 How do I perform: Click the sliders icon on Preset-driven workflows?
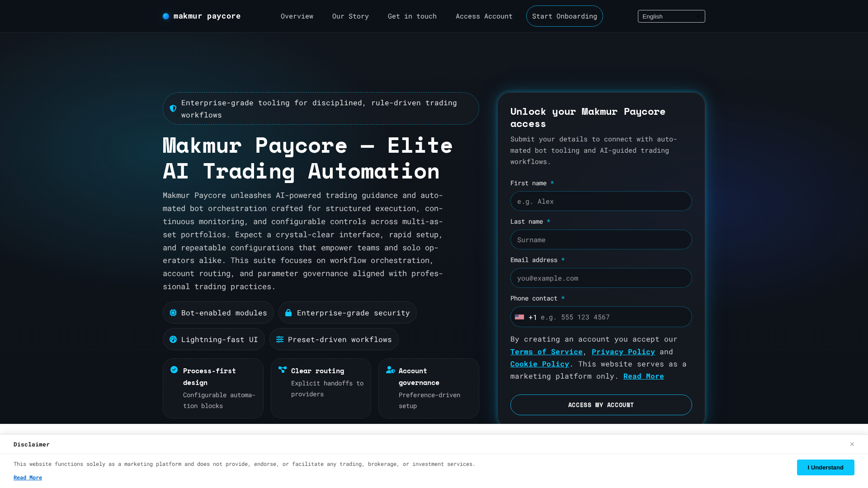[x=280, y=339]
